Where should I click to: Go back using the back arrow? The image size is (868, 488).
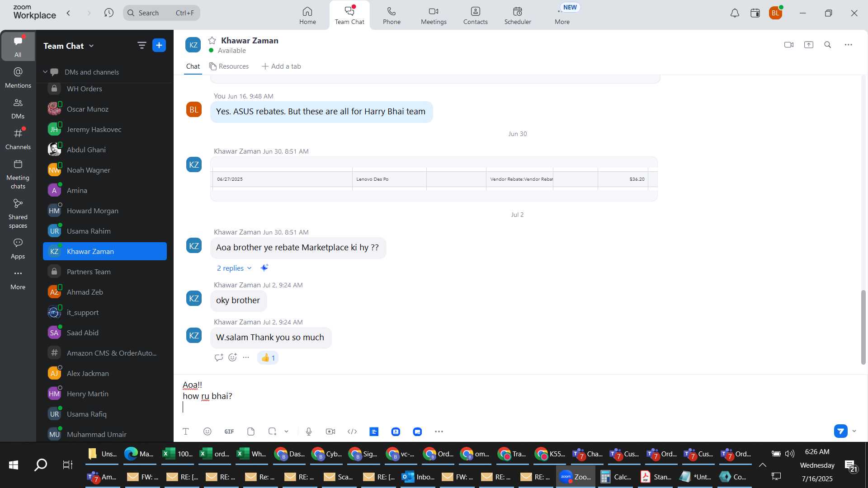[x=68, y=13]
